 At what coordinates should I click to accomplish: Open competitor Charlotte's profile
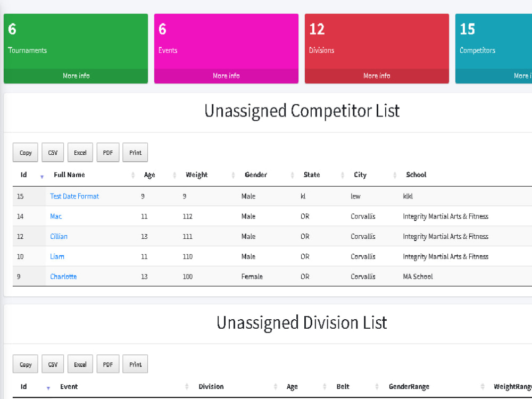(x=63, y=277)
